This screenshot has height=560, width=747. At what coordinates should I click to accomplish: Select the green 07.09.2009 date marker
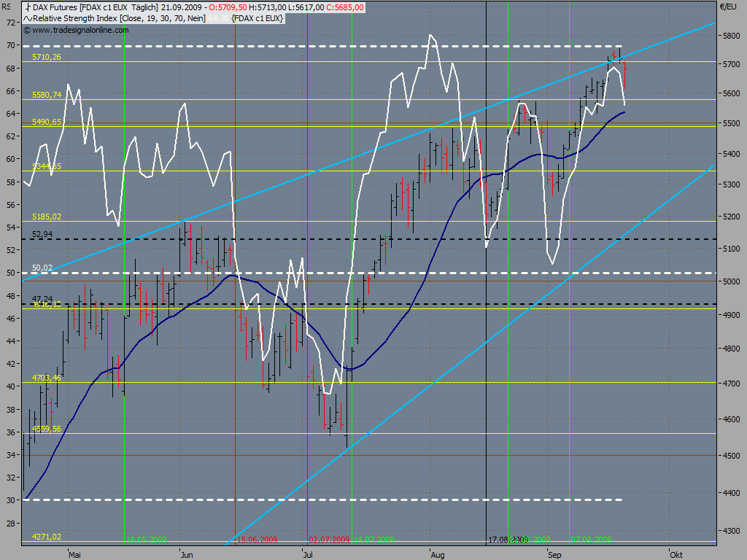(591, 540)
